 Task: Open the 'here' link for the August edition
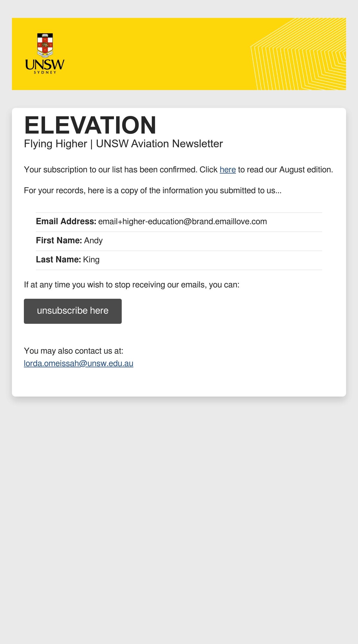pos(228,170)
